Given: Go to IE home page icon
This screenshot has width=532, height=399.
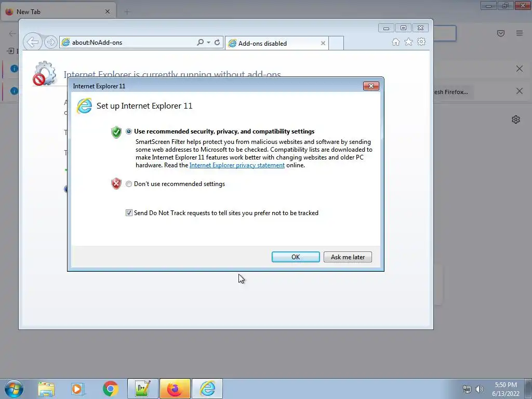Looking at the screenshot, I should (395, 42).
